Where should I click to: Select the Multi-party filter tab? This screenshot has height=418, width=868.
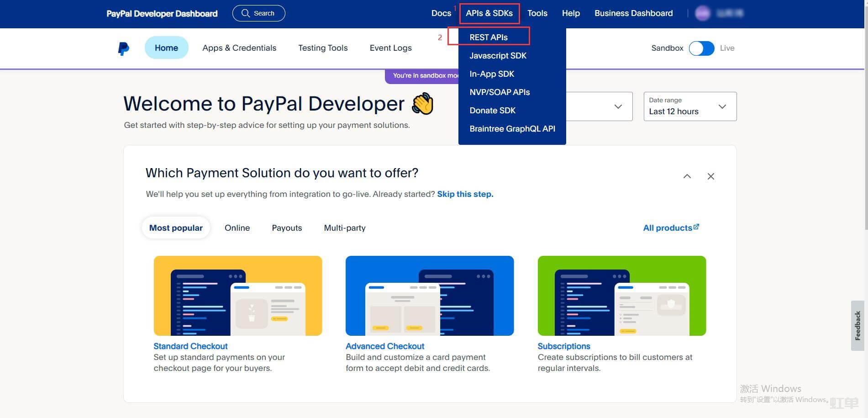(x=345, y=228)
